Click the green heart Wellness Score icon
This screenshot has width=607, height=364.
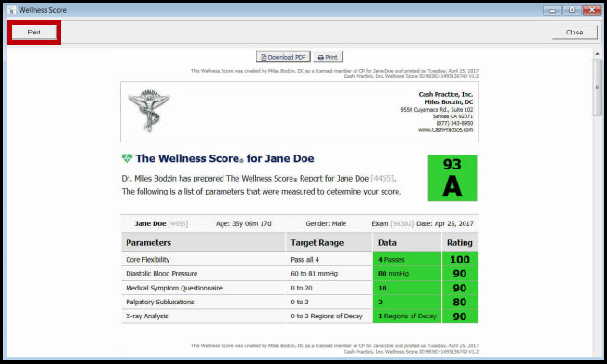coord(127,158)
